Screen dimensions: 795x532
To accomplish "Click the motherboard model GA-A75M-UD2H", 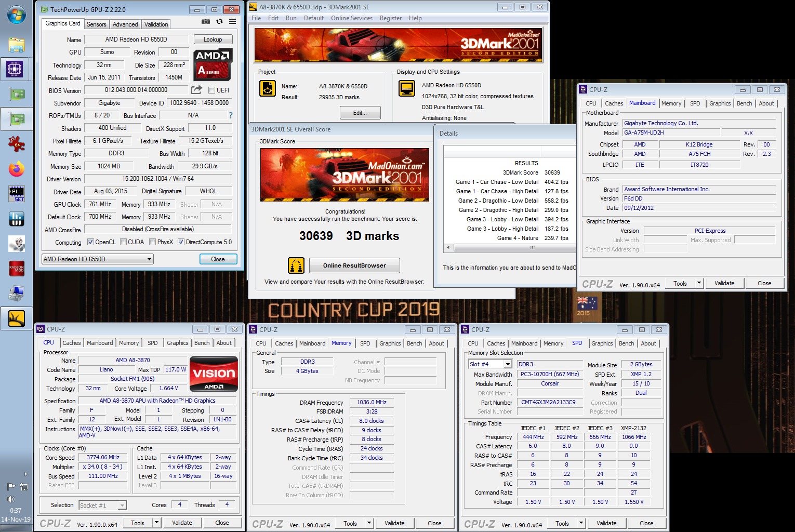I will 671,132.
